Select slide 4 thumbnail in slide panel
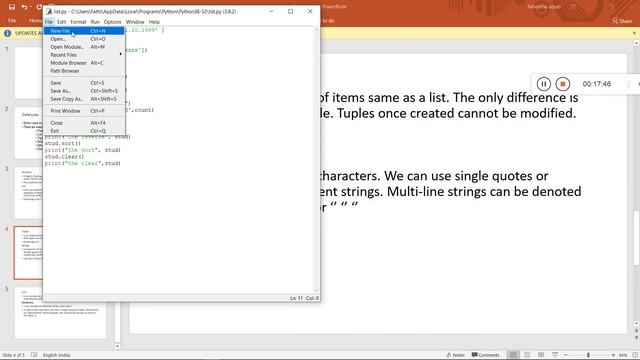Image resolution: width=640 pixels, height=360 pixels. [29, 253]
